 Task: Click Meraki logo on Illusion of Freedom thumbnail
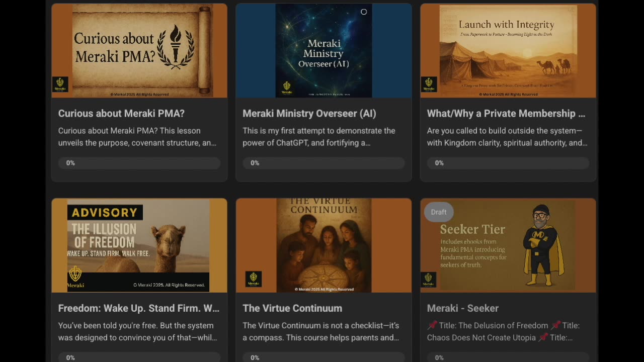click(x=75, y=277)
